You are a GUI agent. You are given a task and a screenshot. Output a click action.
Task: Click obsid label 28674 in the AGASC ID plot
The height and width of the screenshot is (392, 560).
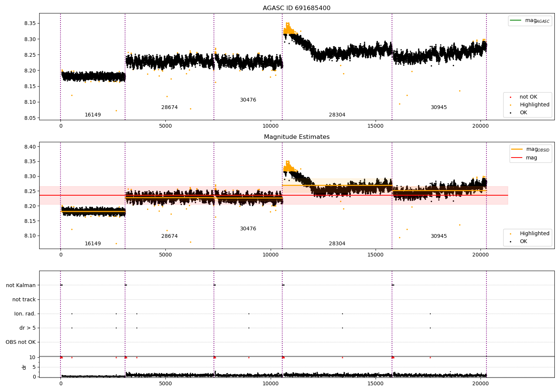pyautogui.click(x=169, y=108)
